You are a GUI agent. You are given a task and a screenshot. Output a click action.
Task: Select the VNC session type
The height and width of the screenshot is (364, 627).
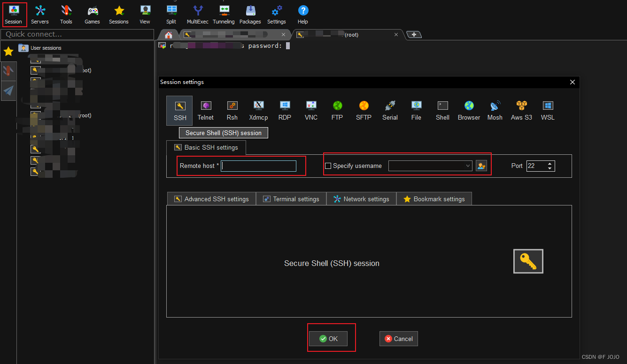pyautogui.click(x=311, y=111)
